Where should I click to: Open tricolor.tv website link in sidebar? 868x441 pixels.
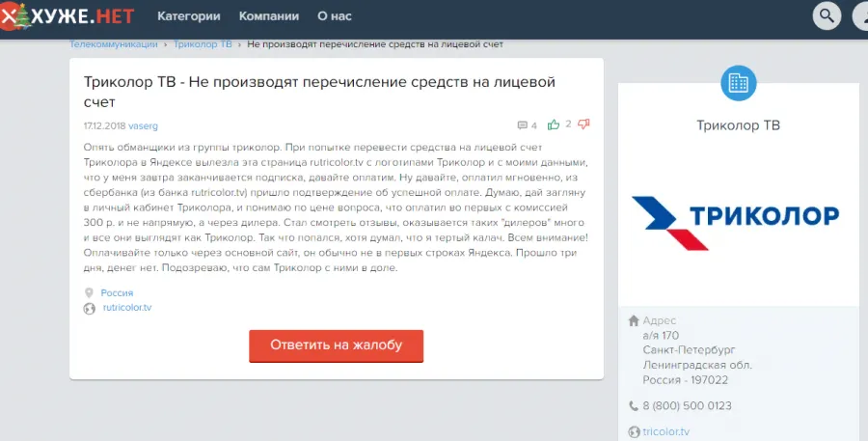(665, 431)
